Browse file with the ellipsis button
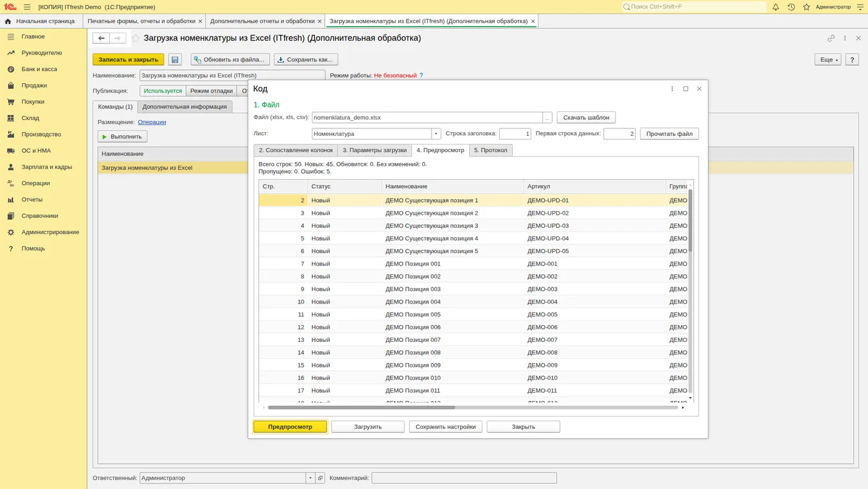This screenshot has height=489, width=868. [547, 117]
